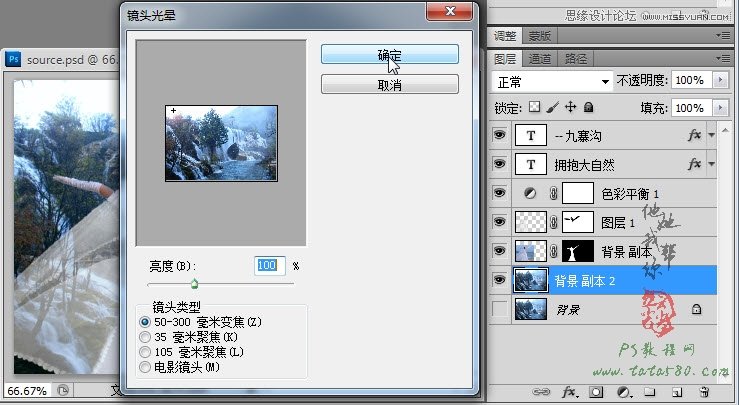Click the 取消 button in lens flare dialog
The height and width of the screenshot is (405, 739).
tap(389, 84)
